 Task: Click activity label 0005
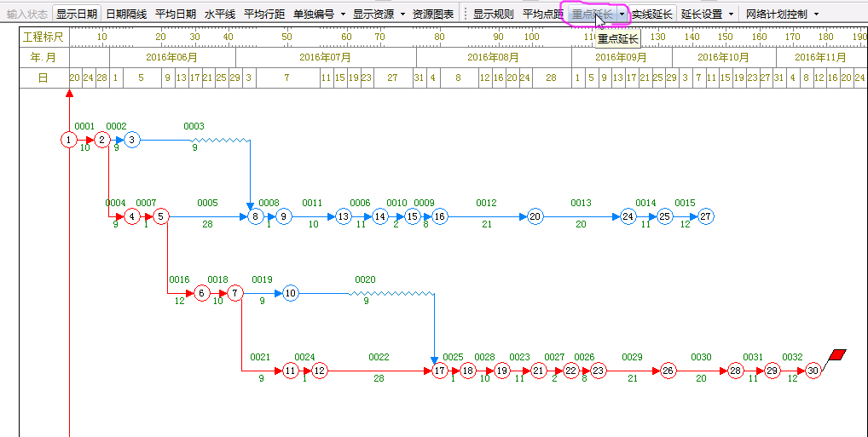coord(207,203)
